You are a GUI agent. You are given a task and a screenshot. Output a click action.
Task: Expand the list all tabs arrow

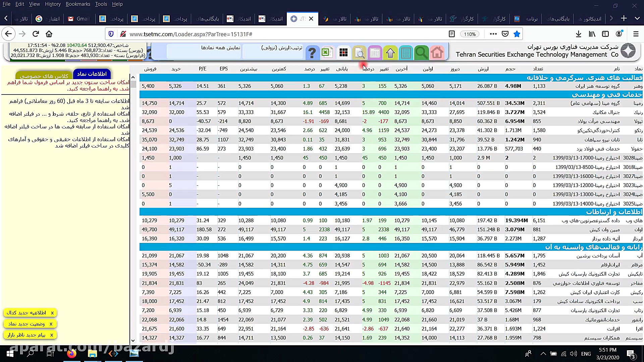tap(637, 18)
